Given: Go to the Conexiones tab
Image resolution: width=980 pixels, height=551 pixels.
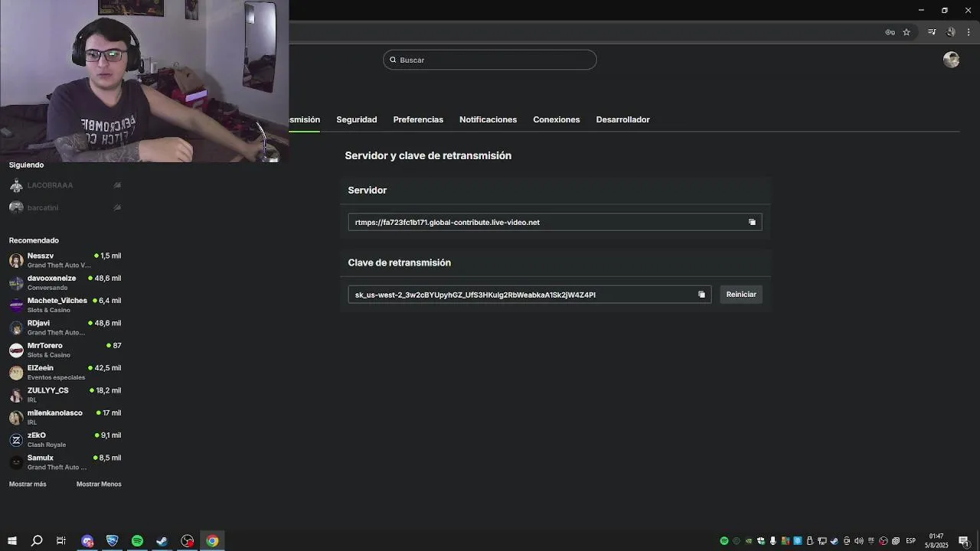Looking at the screenshot, I should [x=557, y=119].
